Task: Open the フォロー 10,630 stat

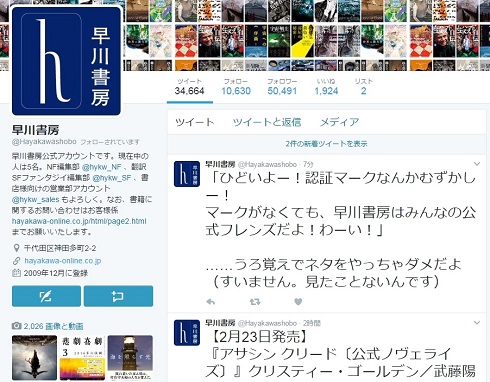Action: tap(236, 87)
